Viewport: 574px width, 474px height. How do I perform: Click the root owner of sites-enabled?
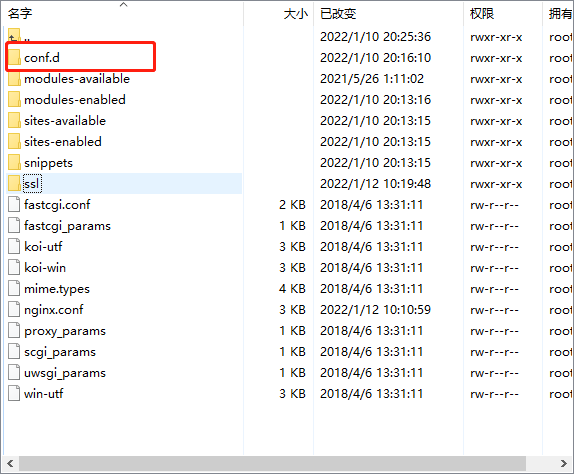tap(561, 142)
